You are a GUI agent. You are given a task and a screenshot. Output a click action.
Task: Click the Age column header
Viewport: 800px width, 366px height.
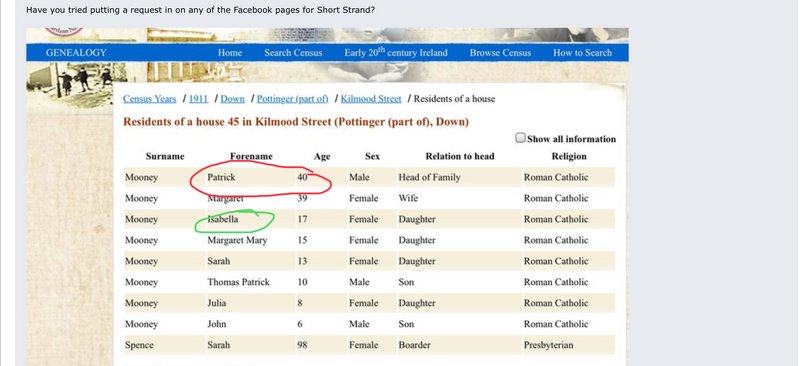coord(322,156)
